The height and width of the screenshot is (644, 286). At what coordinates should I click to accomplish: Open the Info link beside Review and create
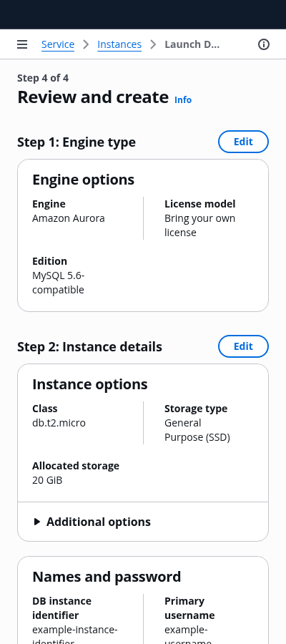click(183, 99)
